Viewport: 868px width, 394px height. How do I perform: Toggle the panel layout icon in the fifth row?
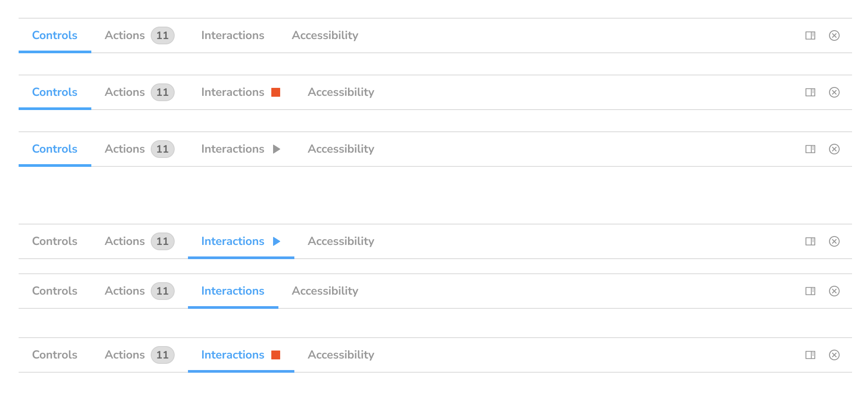[810, 291]
